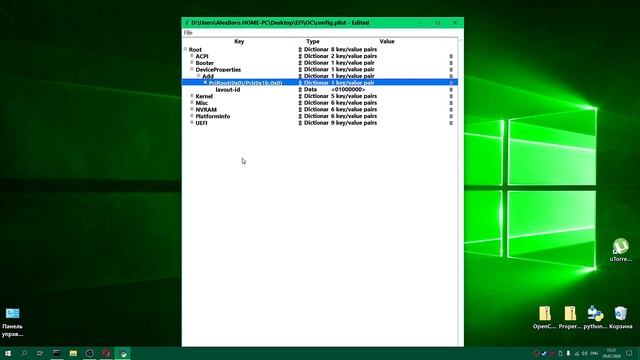Open type selector for UEFI row
Image resolution: width=640 pixels, height=360 pixels.
point(300,122)
